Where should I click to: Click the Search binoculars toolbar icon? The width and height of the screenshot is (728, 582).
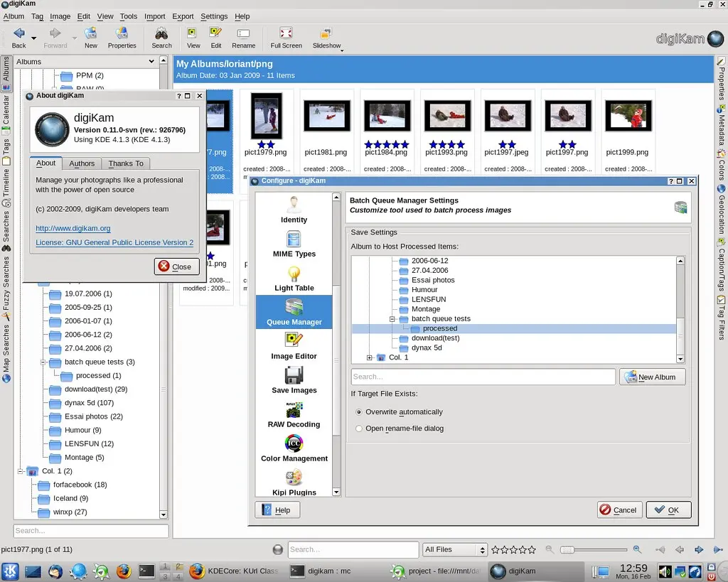pyautogui.click(x=161, y=37)
